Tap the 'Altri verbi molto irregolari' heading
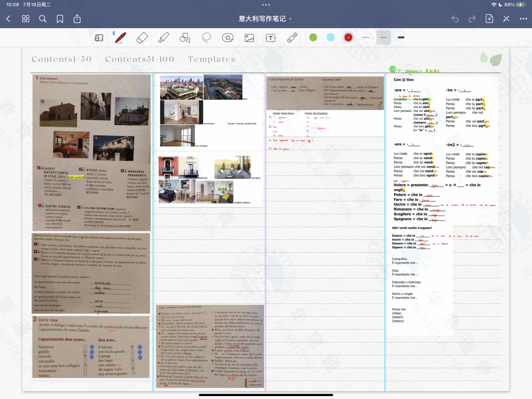The width and height of the screenshot is (532, 399). [x=412, y=228]
